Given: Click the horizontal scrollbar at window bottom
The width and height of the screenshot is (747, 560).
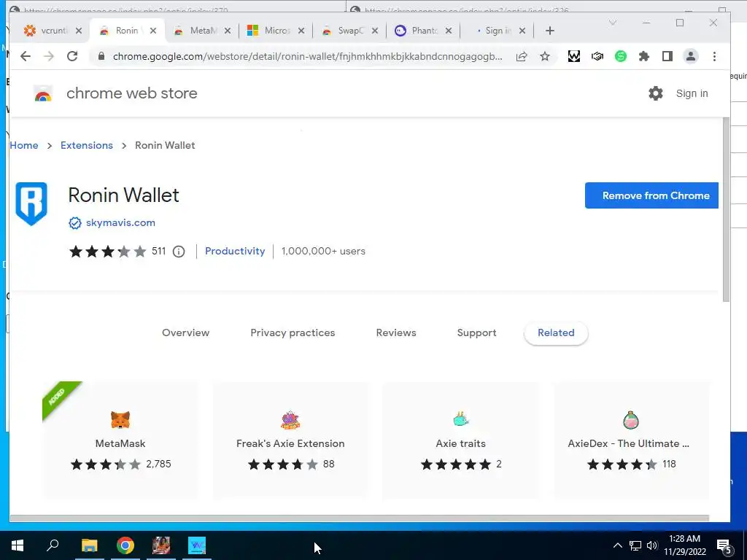Looking at the screenshot, I should [x=359, y=518].
